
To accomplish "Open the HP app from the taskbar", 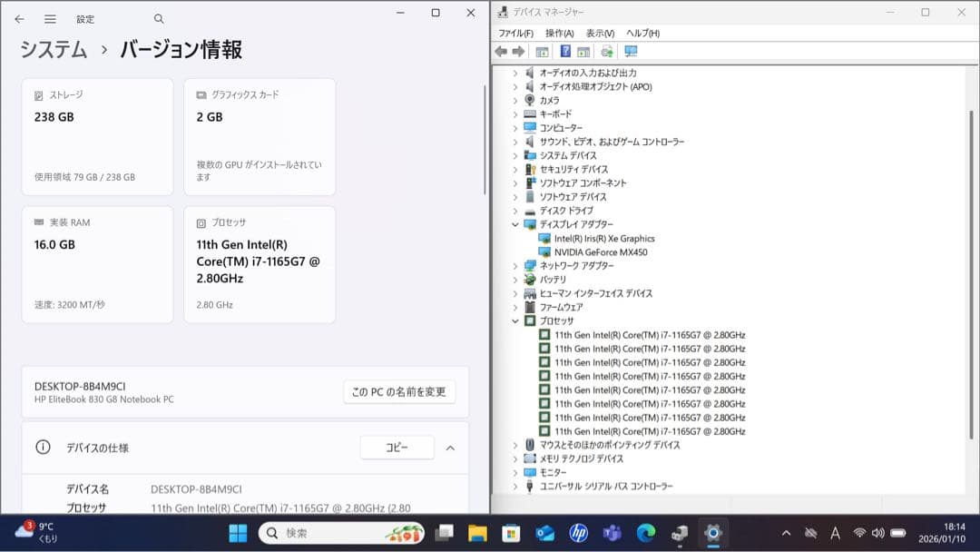I will pos(578,533).
